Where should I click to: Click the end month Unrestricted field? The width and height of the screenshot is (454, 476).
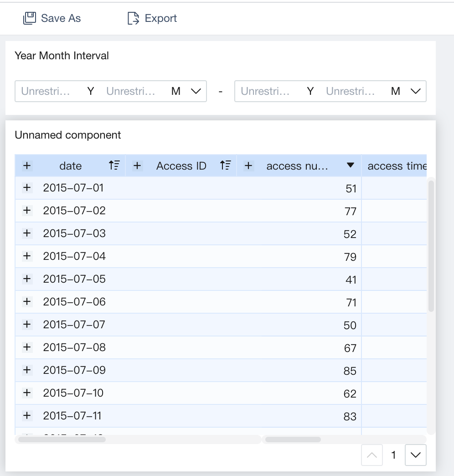tap(351, 91)
